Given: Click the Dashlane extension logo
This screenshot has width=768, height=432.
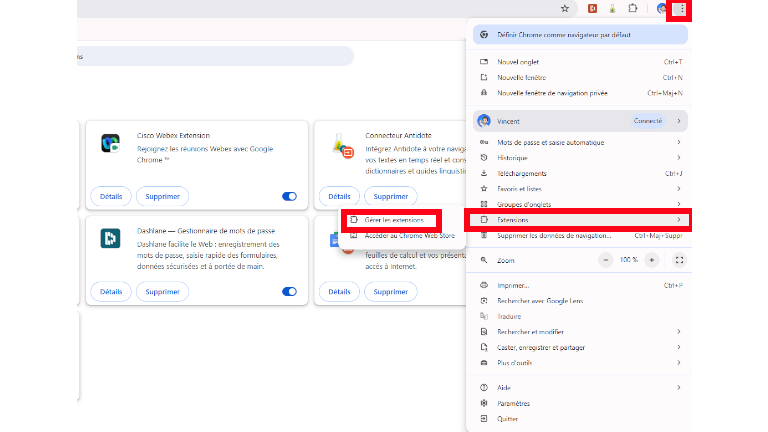Looking at the screenshot, I should (110, 239).
